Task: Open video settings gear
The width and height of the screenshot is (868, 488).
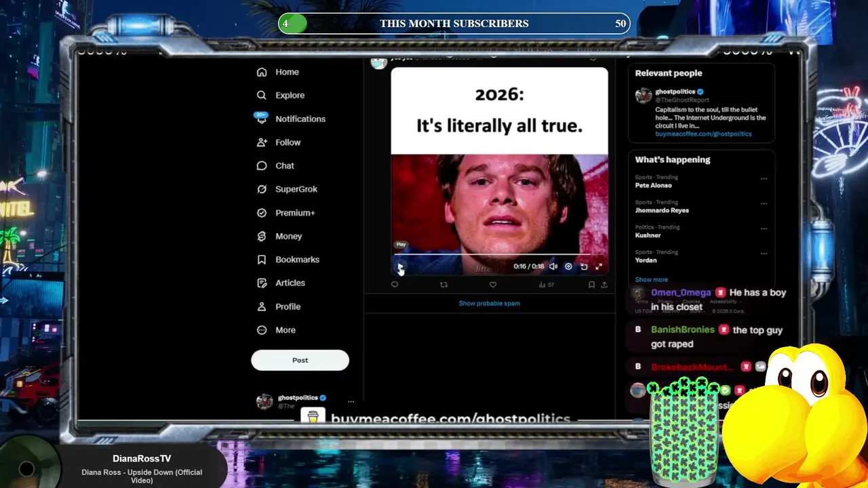Action: click(568, 266)
